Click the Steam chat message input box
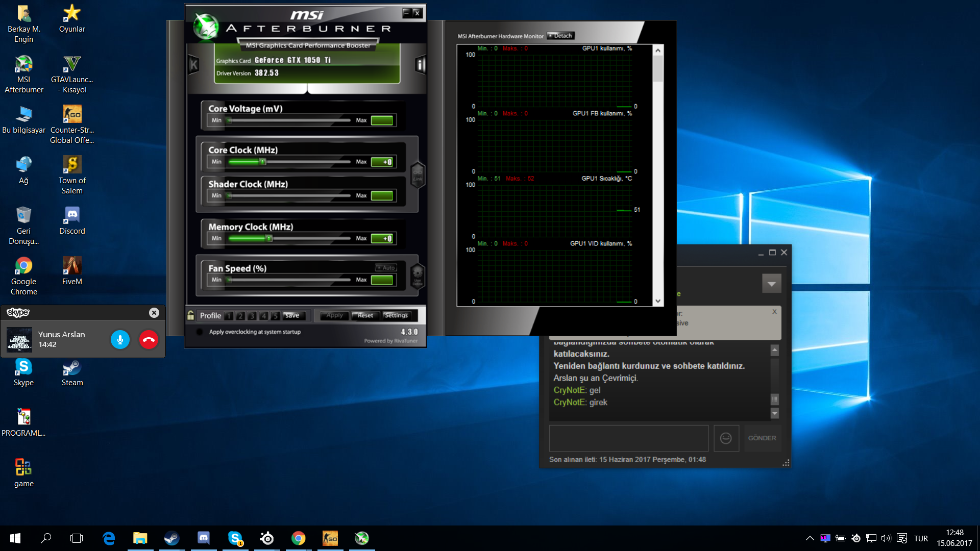The image size is (980, 551). (629, 438)
